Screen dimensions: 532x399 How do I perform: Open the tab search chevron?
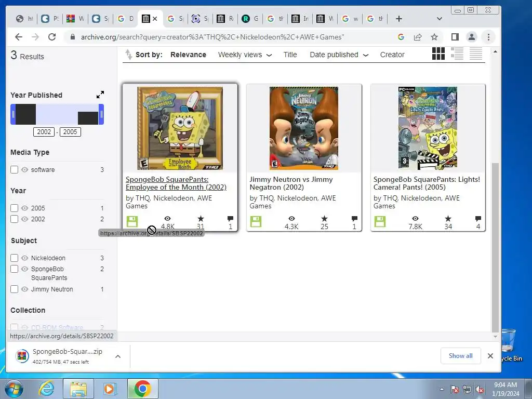tap(440, 19)
